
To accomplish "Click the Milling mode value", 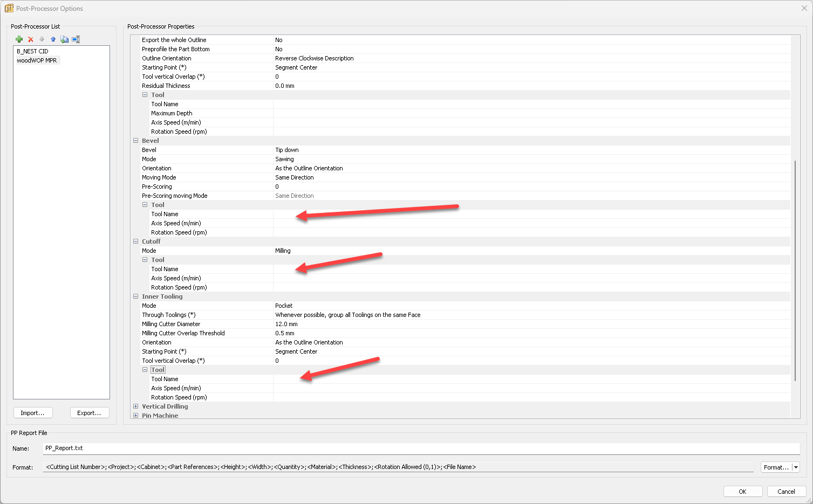I will pos(283,251).
